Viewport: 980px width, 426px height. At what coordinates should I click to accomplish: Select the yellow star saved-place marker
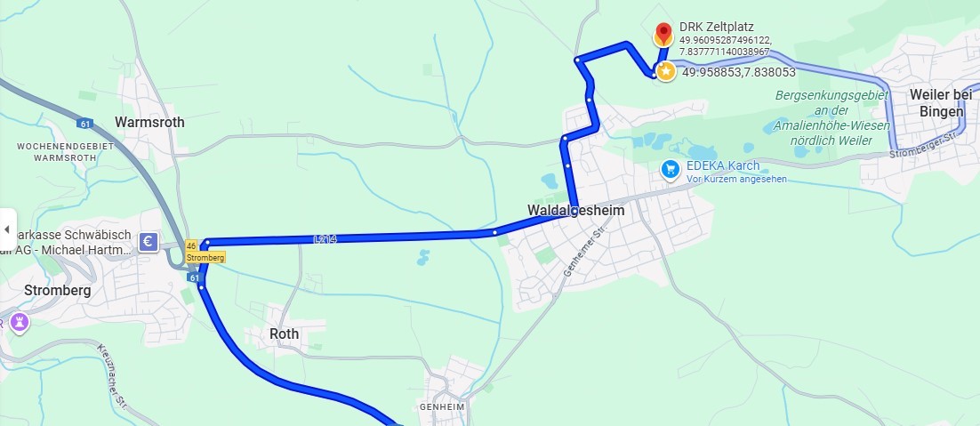pos(666,72)
